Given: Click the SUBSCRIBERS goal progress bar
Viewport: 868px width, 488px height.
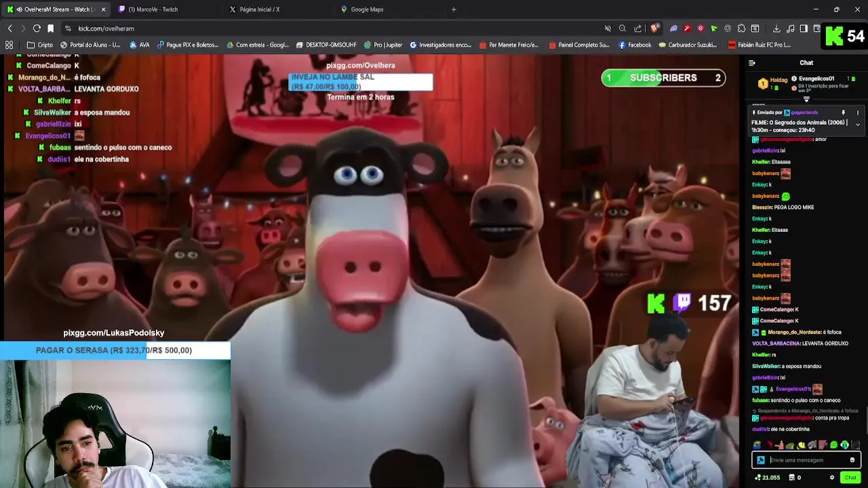Looking at the screenshot, I should (663, 78).
